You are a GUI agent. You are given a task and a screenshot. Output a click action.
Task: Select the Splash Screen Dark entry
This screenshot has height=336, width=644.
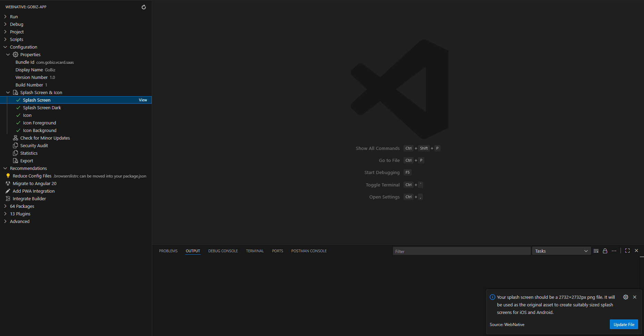[x=42, y=108]
